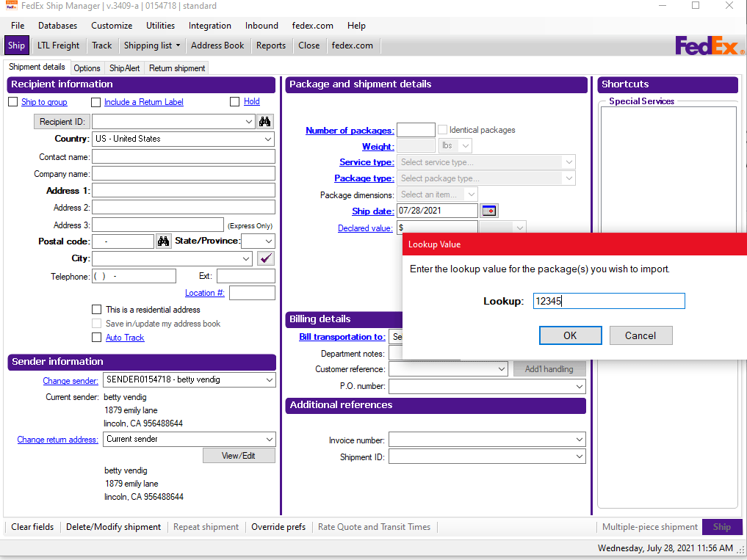Image resolution: width=747 pixels, height=560 pixels.
Task: Switch to the Options tab
Action: pos(87,68)
